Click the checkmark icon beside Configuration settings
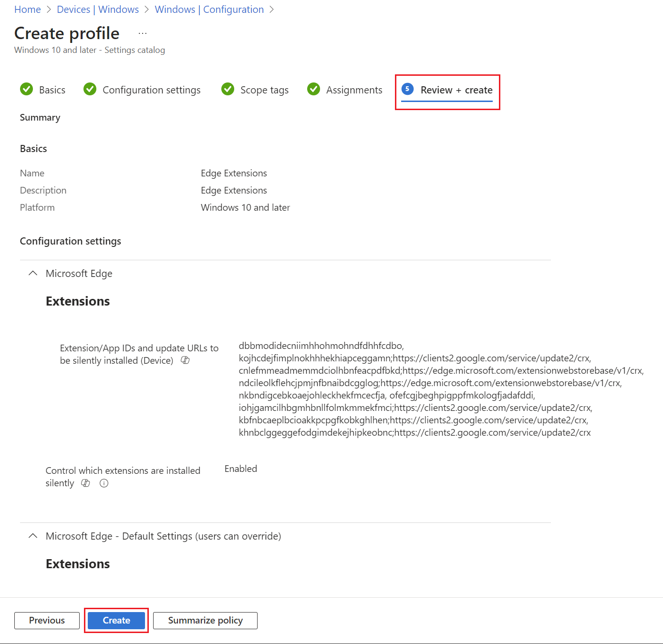663x644 pixels. (90, 89)
